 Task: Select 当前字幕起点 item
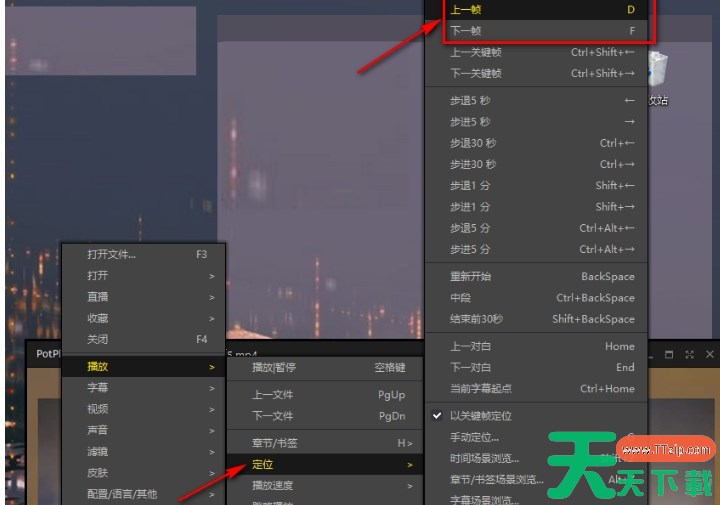536,389
